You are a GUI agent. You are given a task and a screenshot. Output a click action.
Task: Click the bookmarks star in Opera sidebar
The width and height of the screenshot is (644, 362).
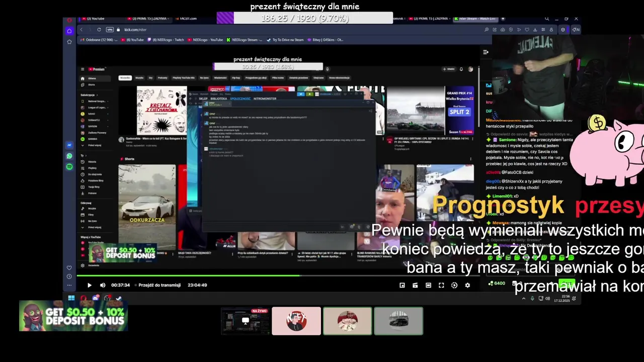[69, 42]
